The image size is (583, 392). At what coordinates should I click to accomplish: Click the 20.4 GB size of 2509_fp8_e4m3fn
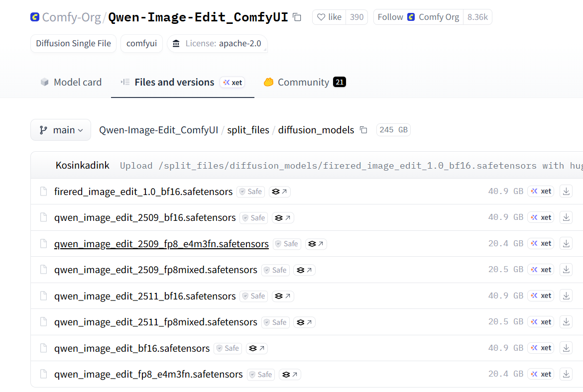[x=506, y=243]
